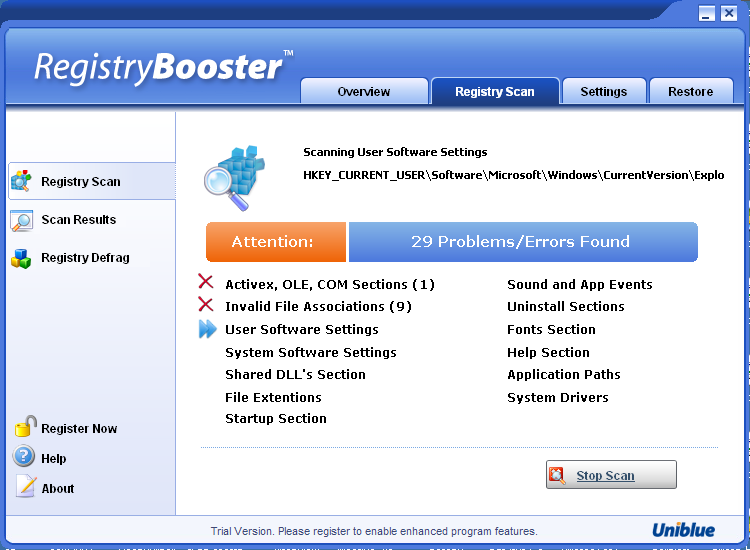Screen dimensions: 750x550
Task: Click "Uninstall Sections" category
Action: (566, 307)
